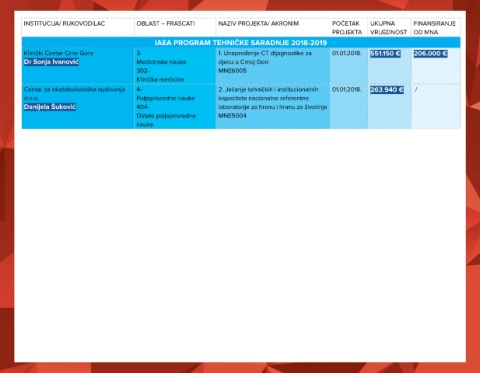Click the Početak Projekta column header

[x=347, y=28]
